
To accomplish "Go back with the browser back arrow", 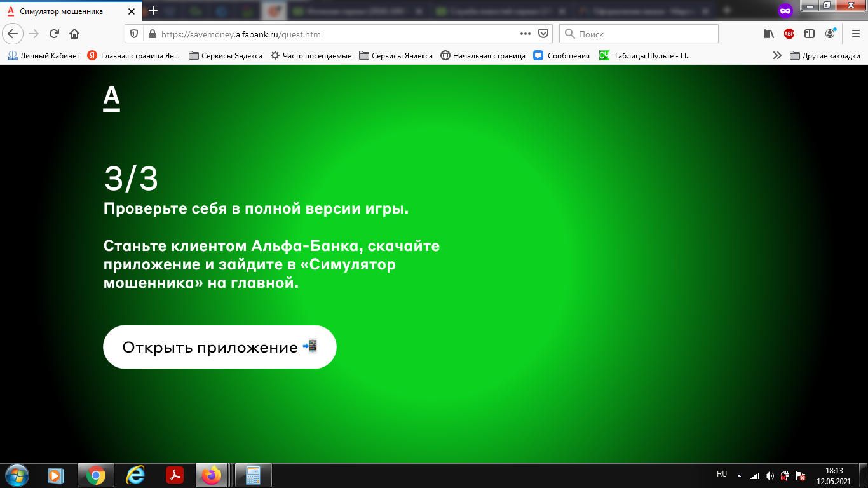I will point(13,34).
